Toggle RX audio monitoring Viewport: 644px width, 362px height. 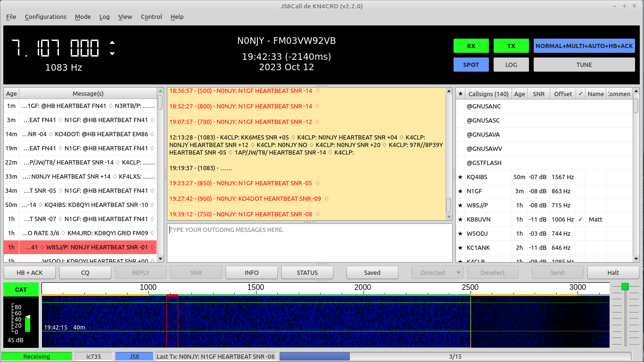coord(471,46)
